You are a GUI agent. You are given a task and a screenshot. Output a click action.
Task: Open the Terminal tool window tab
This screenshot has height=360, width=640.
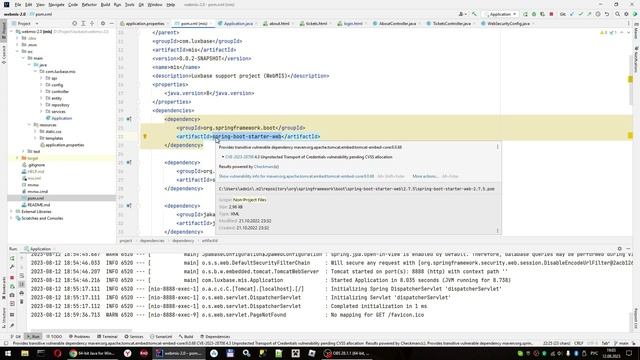click(x=107, y=337)
